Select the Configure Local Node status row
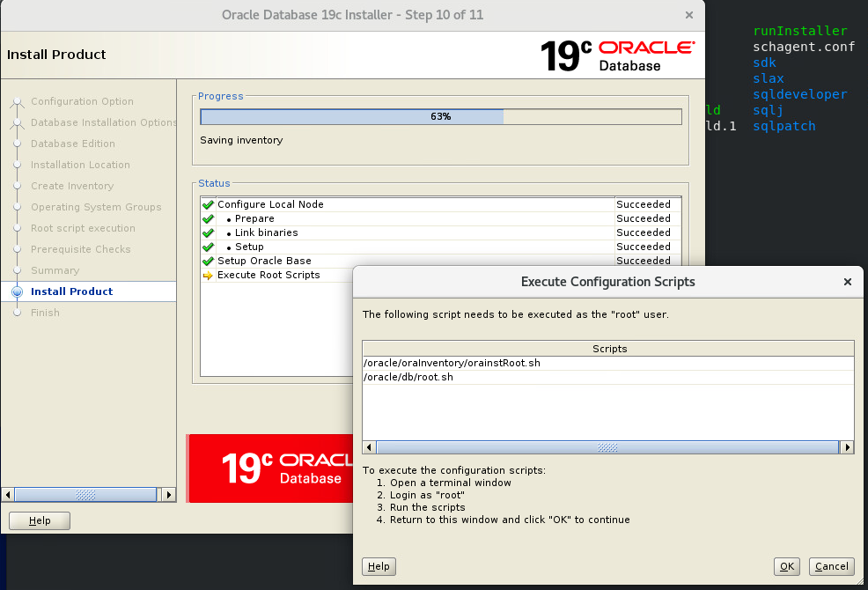Screen dimensions: 868x590 click(441, 204)
